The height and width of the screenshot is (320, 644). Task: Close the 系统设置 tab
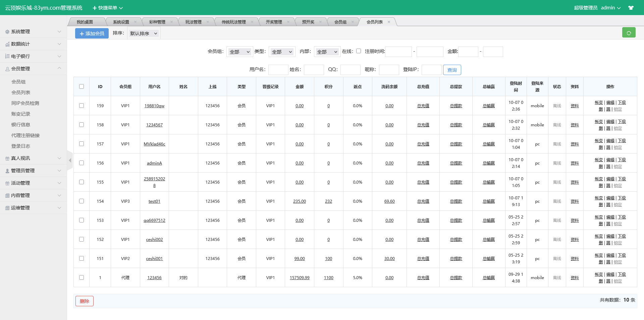135,22
